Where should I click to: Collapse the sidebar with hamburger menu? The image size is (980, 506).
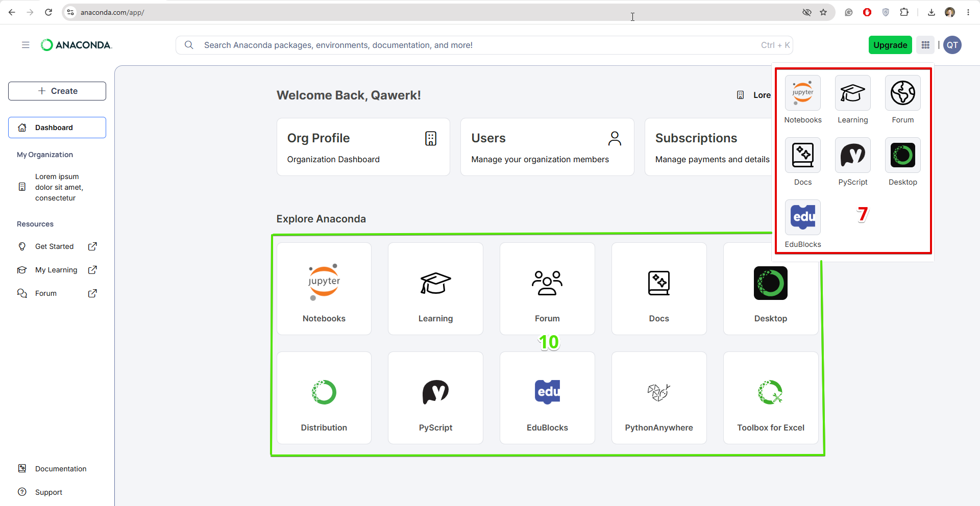coord(26,45)
